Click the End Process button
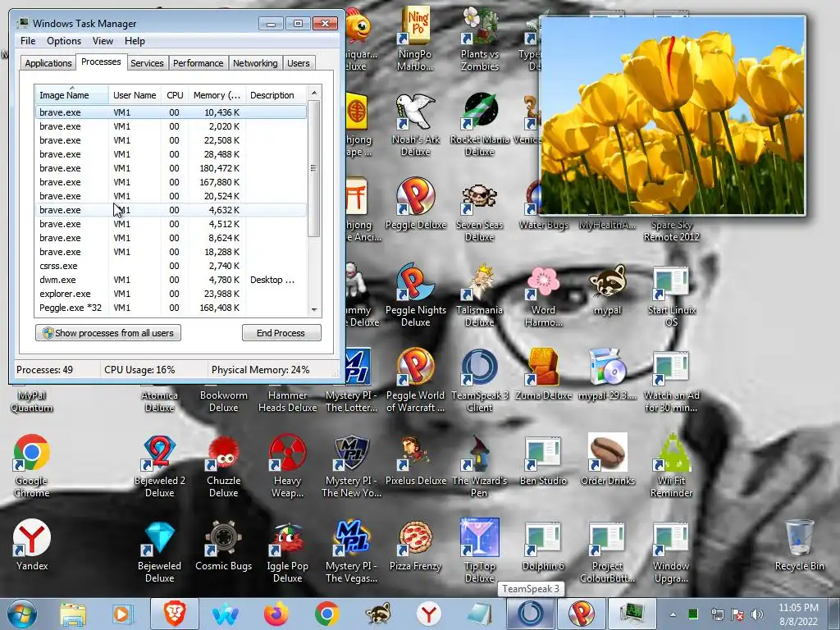This screenshot has height=630, width=840. point(281,333)
